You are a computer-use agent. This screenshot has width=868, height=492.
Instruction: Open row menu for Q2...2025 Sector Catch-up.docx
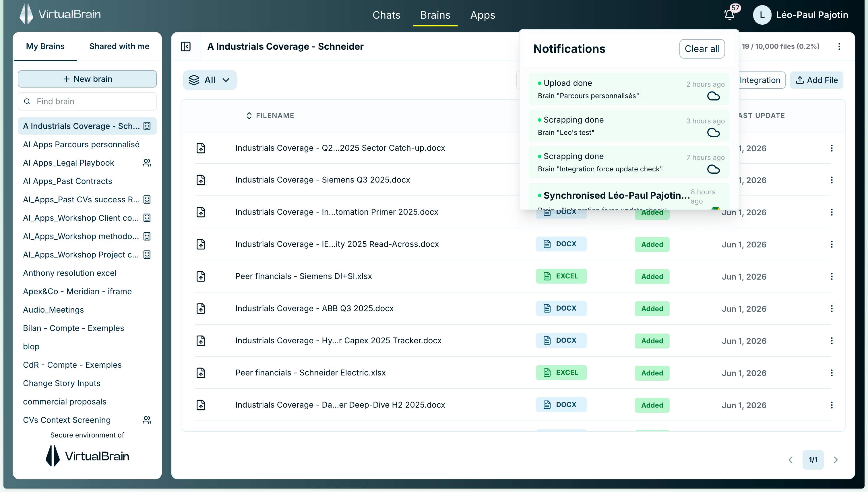pyautogui.click(x=832, y=148)
